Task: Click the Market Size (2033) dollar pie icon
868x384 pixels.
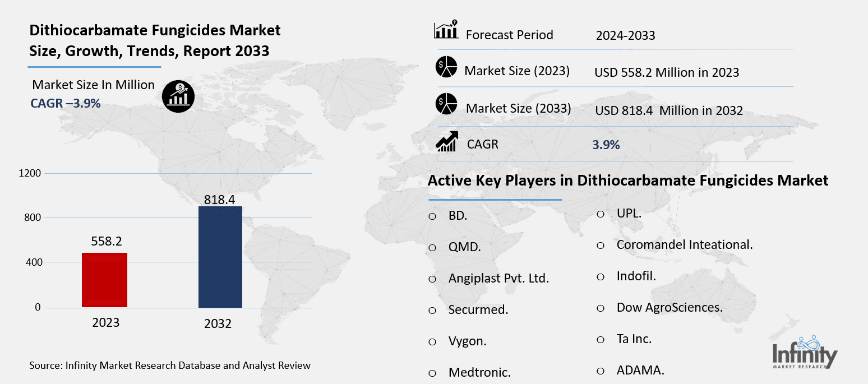Action: pyautogui.click(x=445, y=104)
